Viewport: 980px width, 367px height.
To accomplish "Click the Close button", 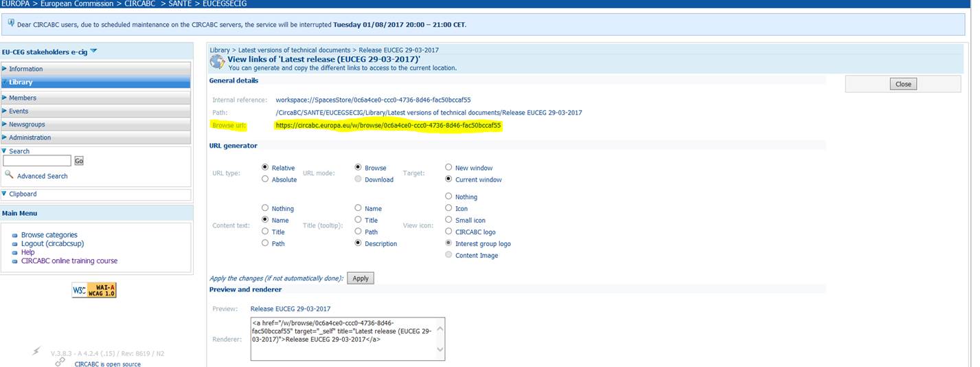I will (x=903, y=84).
